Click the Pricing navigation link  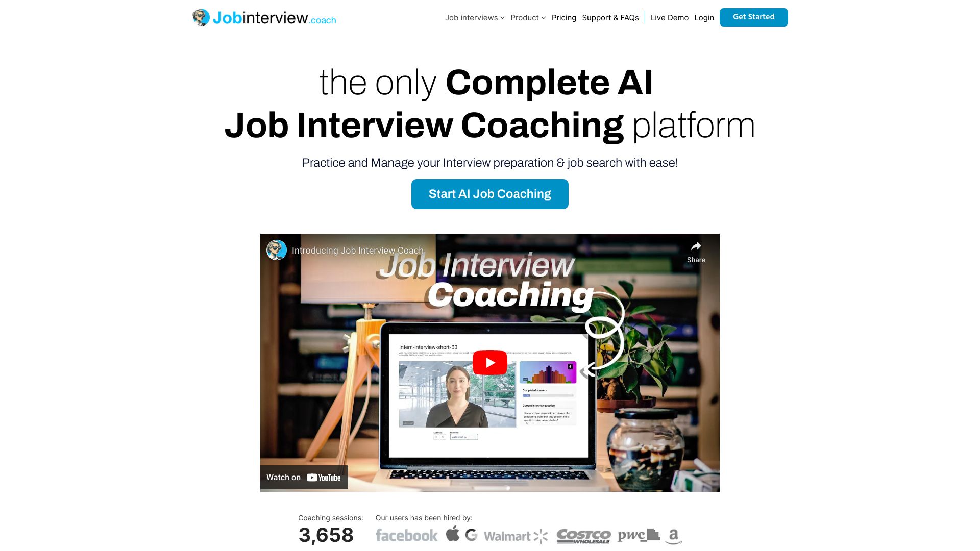tap(564, 17)
